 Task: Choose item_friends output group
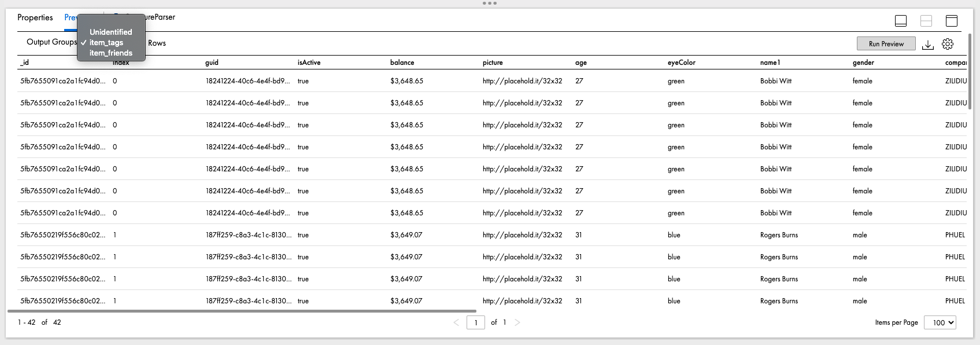coord(111,53)
